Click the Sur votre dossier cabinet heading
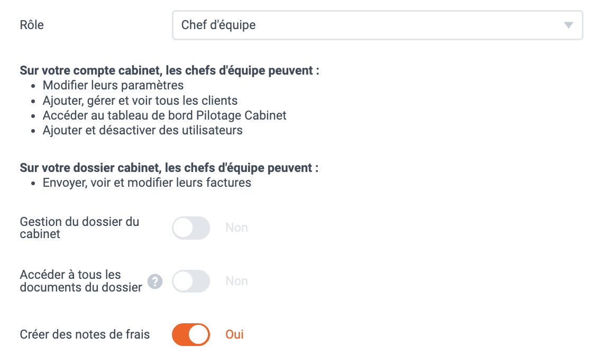The width and height of the screenshot is (602, 364). click(169, 168)
